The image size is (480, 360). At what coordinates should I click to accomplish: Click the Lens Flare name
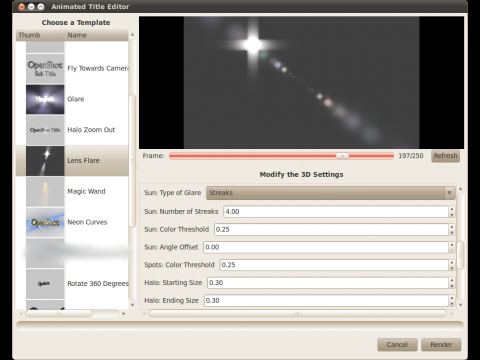coord(83,160)
